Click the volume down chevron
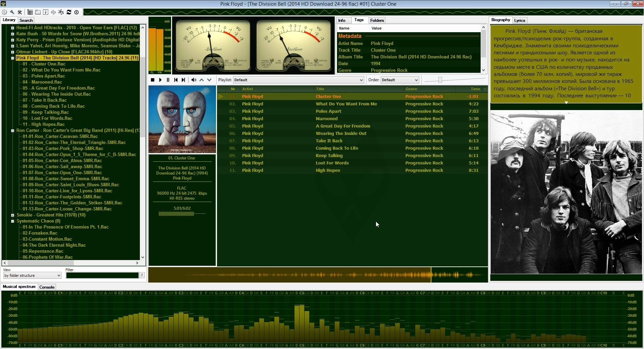 coord(209,80)
